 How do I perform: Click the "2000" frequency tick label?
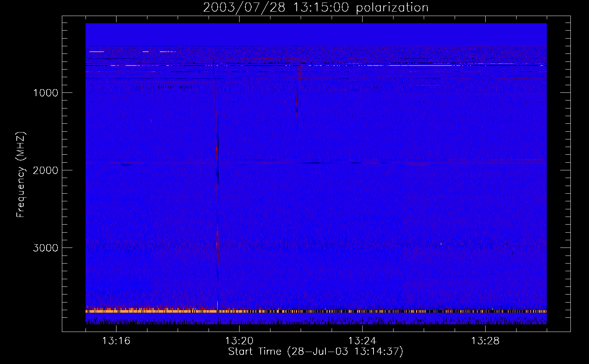tap(46, 170)
